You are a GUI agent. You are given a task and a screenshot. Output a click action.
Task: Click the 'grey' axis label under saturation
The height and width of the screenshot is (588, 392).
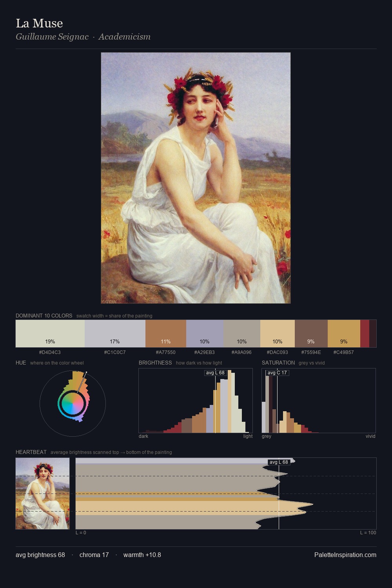(x=267, y=436)
